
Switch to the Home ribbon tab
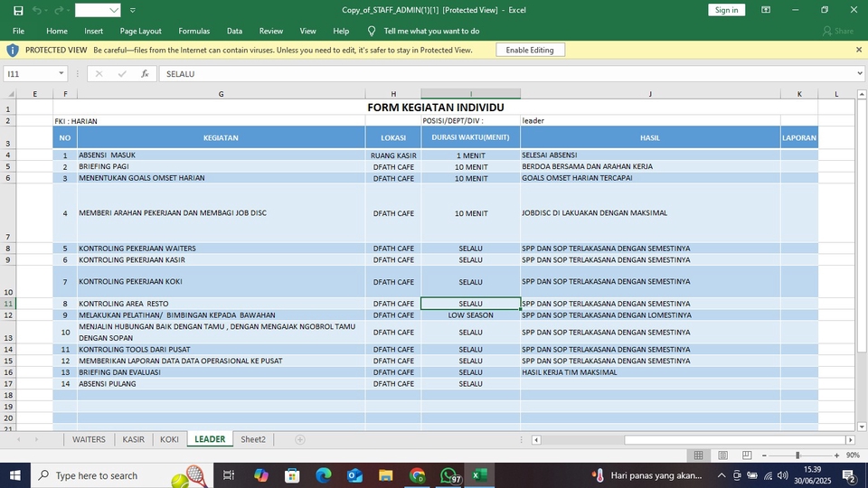57,31
